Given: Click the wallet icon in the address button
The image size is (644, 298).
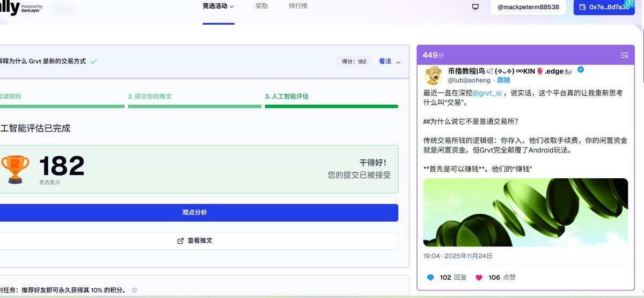Looking at the screenshot, I should point(582,7).
